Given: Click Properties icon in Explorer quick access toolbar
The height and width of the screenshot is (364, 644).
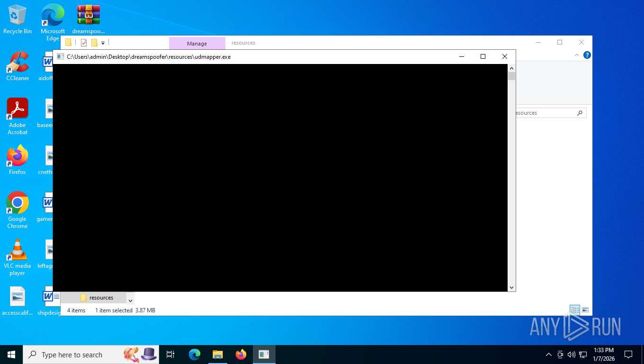Looking at the screenshot, I should click(84, 43).
